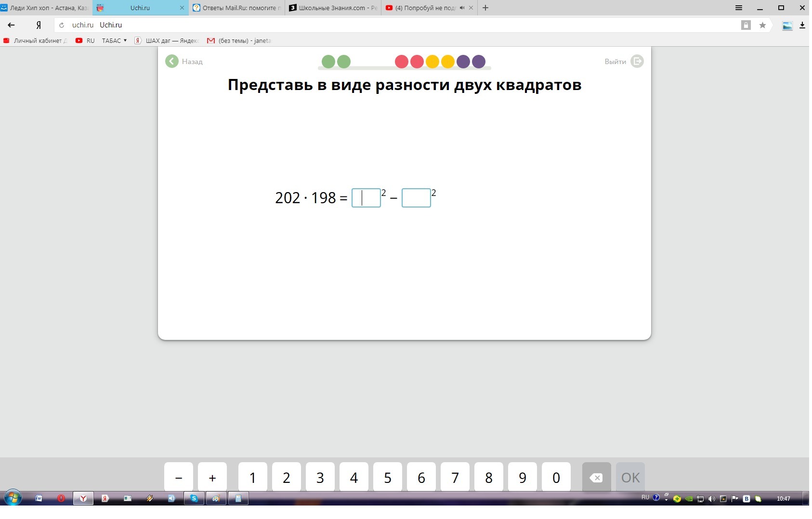Switch to the Школьные Знания.com tab
The height and width of the screenshot is (519, 812).
tap(332, 8)
